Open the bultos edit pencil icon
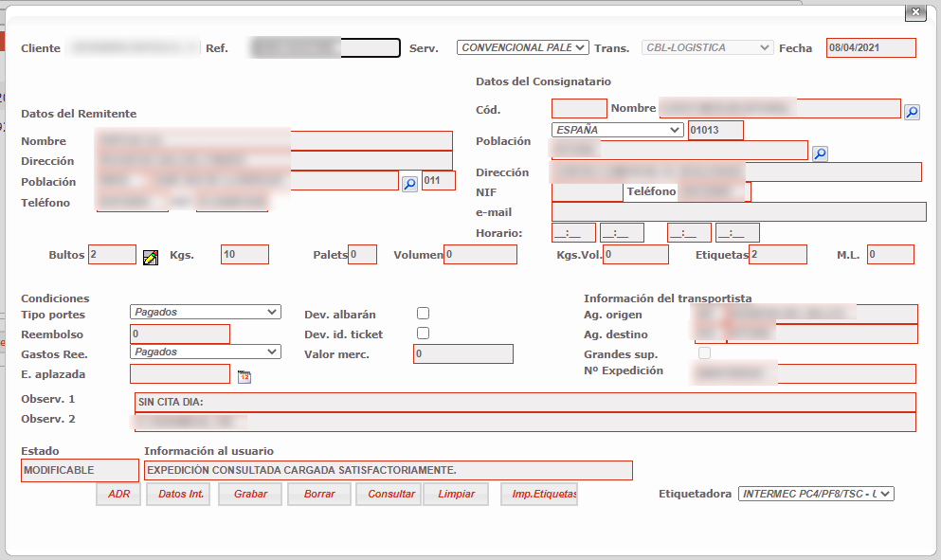Screen dimensions: 941x560 [150, 257]
